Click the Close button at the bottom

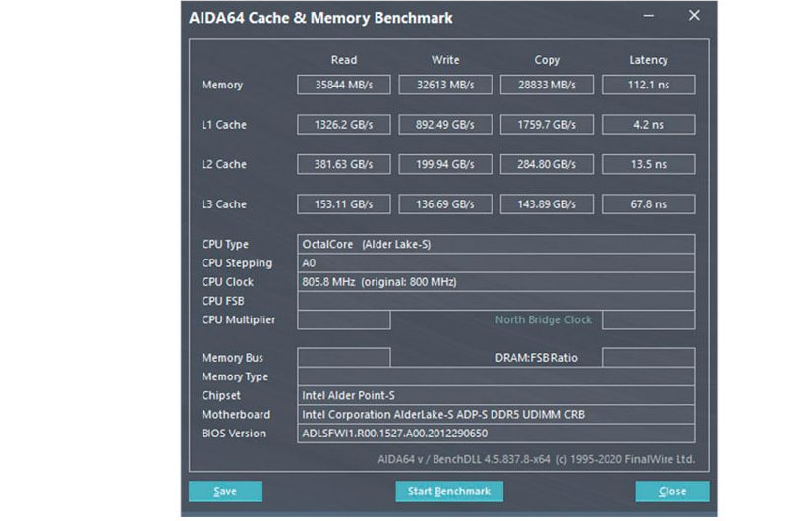(672, 491)
